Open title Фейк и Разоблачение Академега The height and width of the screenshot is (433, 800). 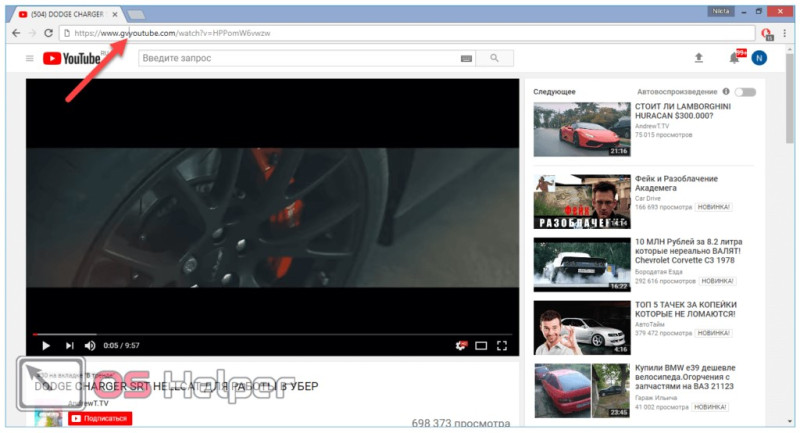(x=676, y=184)
